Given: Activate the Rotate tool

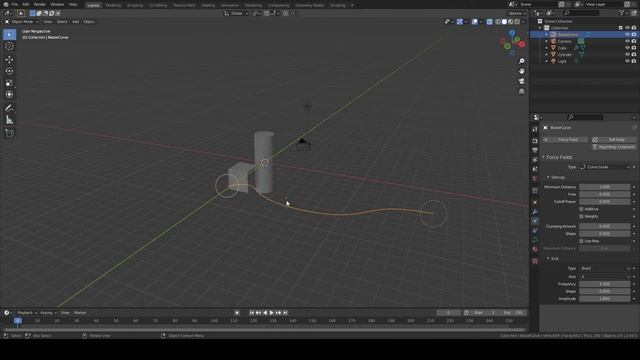Looking at the screenshot, I should tap(9, 71).
